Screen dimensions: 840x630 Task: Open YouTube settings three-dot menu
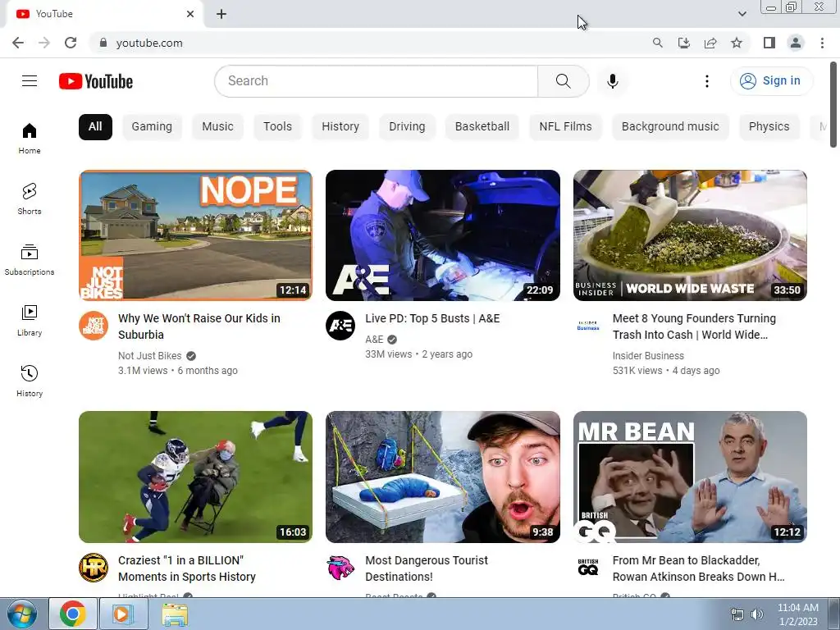[x=706, y=81]
